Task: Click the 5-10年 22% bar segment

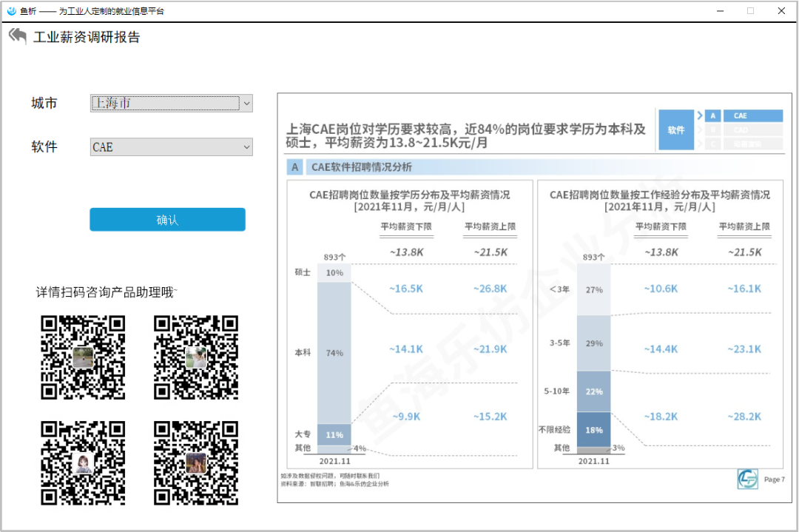Action: pos(593,391)
